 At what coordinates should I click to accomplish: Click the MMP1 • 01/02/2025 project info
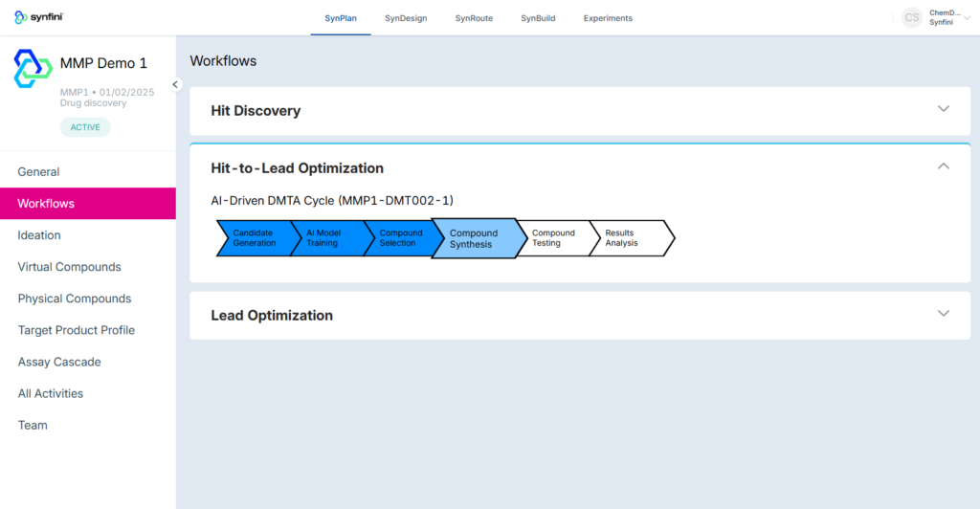coord(107,93)
